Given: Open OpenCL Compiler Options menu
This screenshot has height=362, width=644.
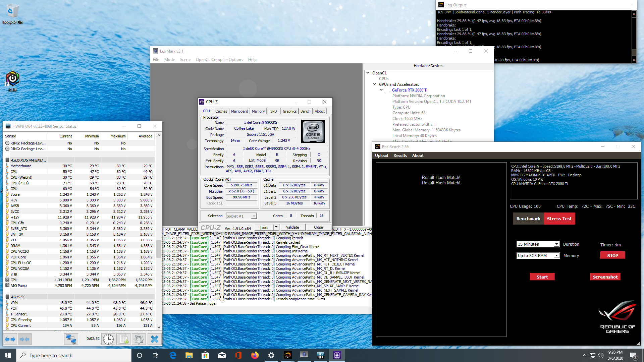Looking at the screenshot, I should 219,60.
